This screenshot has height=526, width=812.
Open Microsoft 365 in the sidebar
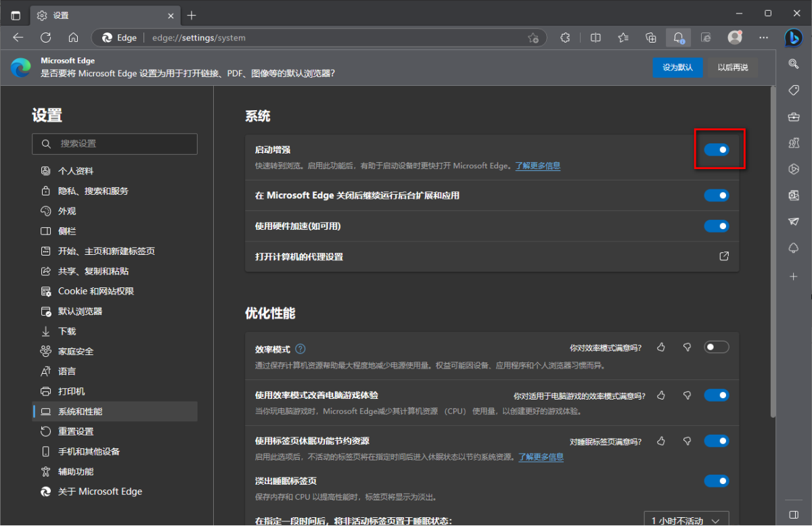click(x=794, y=170)
